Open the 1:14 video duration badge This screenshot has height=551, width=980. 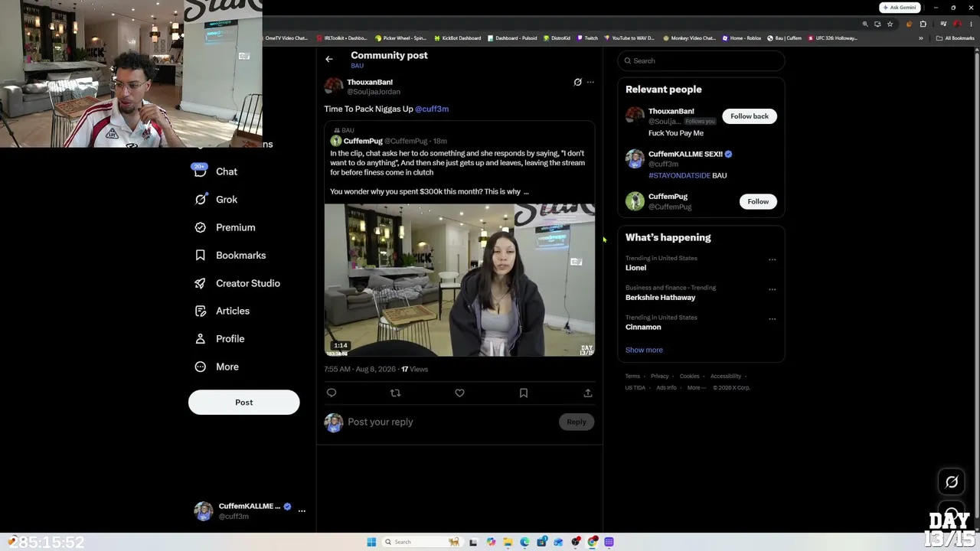coord(341,345)
